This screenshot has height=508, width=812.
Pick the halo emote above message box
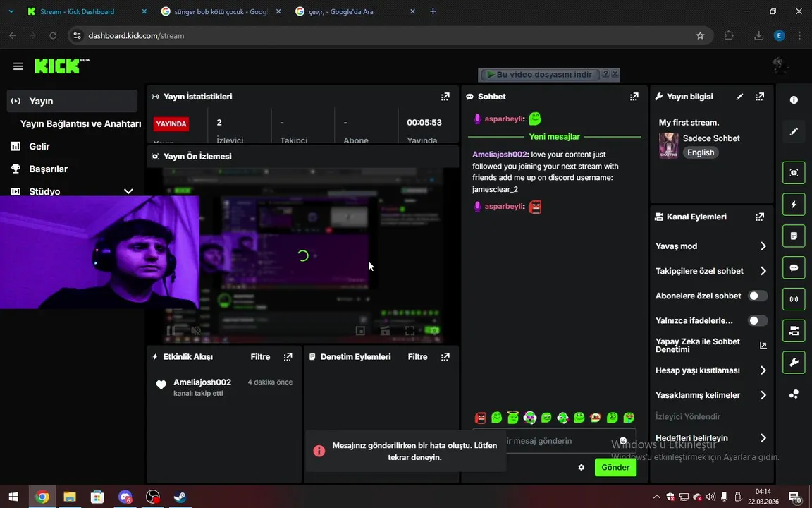(x=513, y=417)
